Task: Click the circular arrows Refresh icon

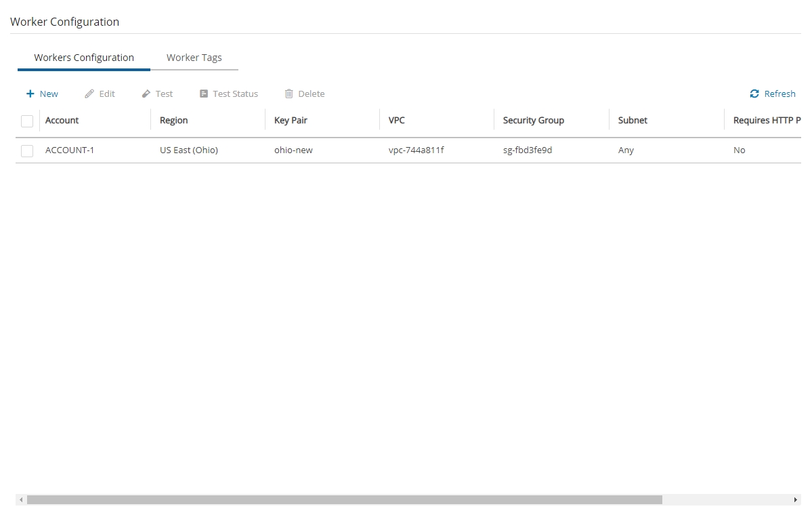Action: coord(754,94)
